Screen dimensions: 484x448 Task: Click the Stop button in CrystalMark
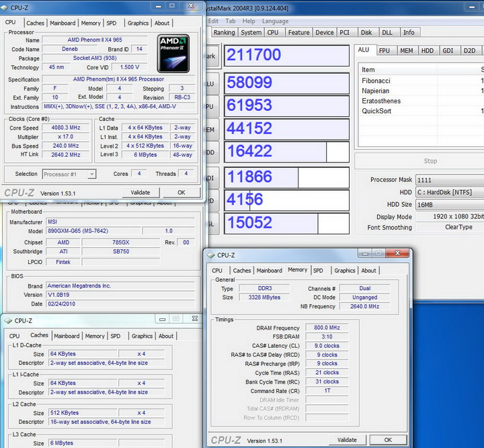pos(430,161)
